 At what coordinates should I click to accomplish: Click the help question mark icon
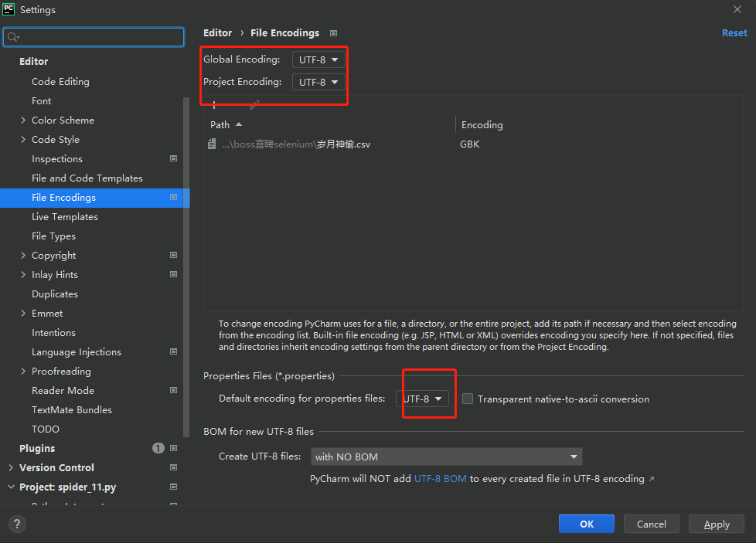(17, 524)
